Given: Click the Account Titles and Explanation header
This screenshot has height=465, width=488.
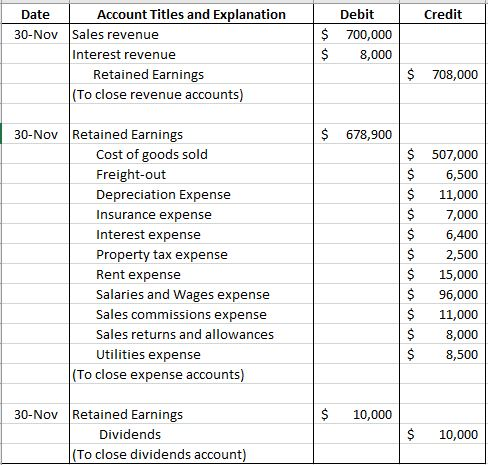Looking at the screenshot, I should [191, 14].
